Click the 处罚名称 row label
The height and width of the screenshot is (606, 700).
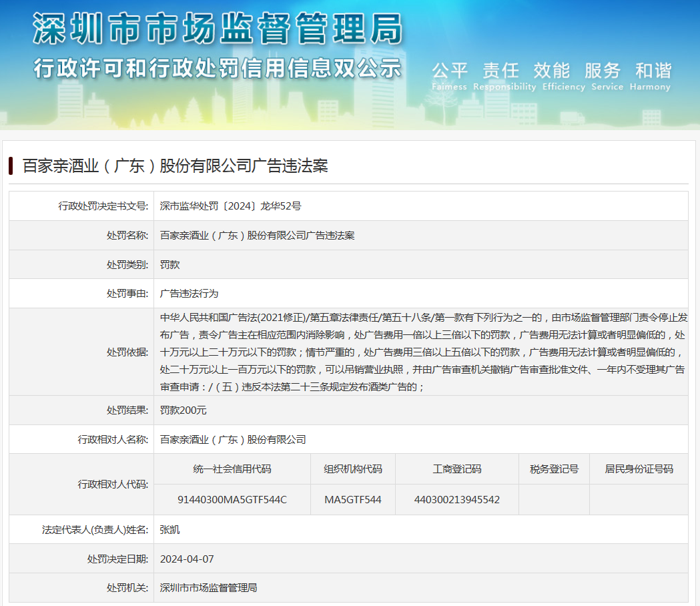point(127,236)
